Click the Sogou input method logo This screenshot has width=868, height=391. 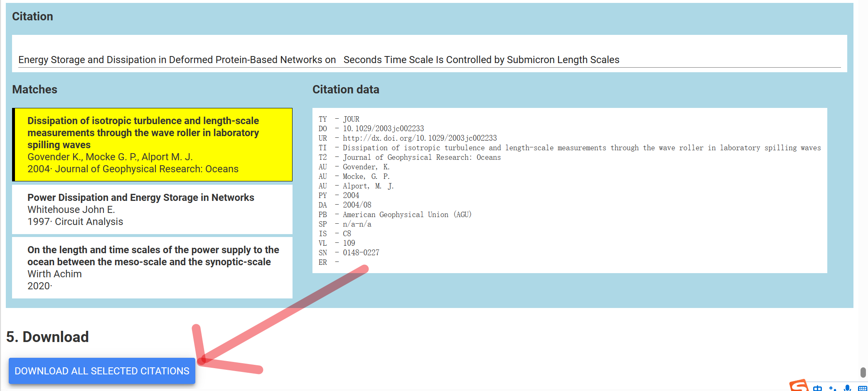pyautogui.click(x=799, y=386)
